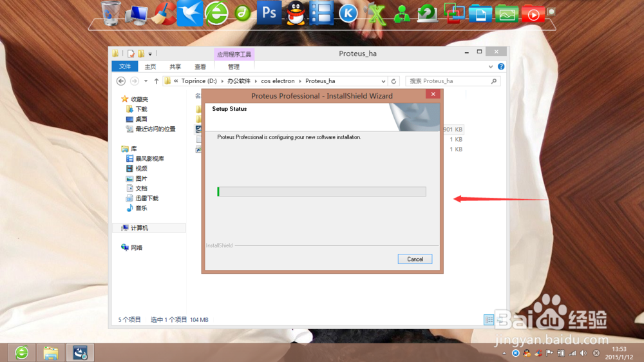Launch CCleaner from the dock
This screenshot has width=644, height=362.
pyautogui.click(x=163, y=14)
